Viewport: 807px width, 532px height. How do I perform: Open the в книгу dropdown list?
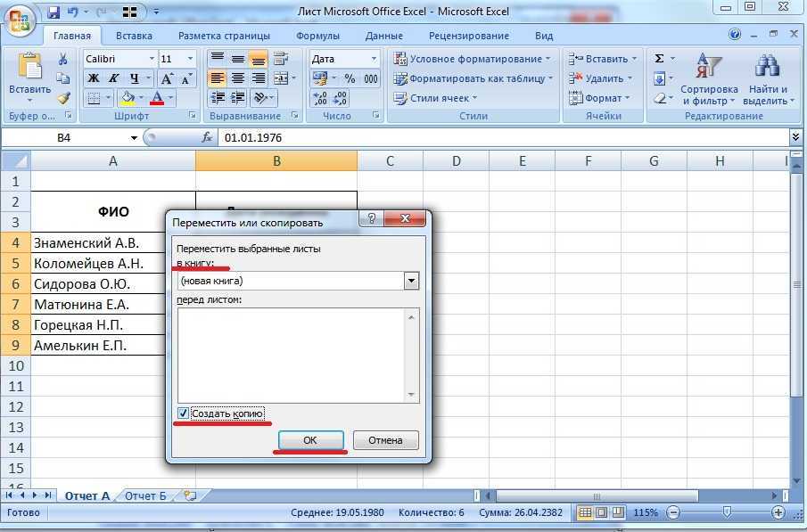click(x=411, y=281)
